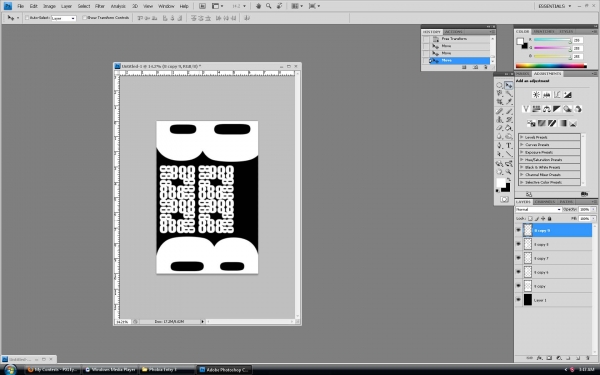Click the layer Opacity value field
The image size is (600, 375).
(584, 209)
